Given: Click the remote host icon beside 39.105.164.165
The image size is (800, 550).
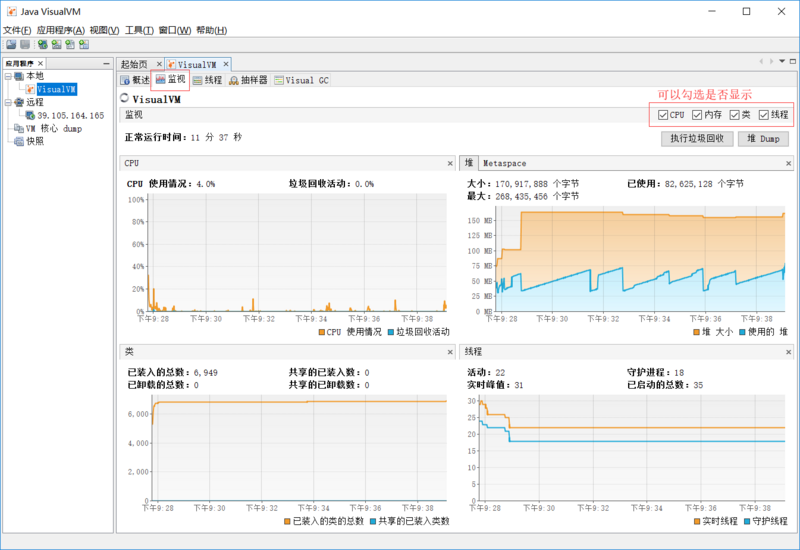Looking at the screenshot, I should (x=31, y=115).
